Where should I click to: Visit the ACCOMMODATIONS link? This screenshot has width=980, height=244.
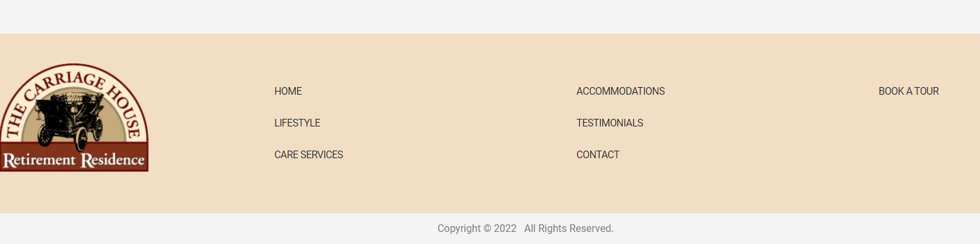(621, 91)
